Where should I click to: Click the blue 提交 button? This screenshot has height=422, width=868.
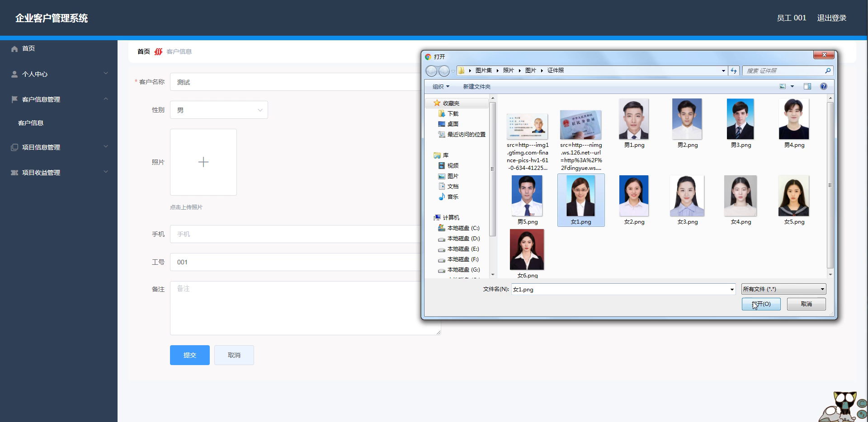point(190,355)
